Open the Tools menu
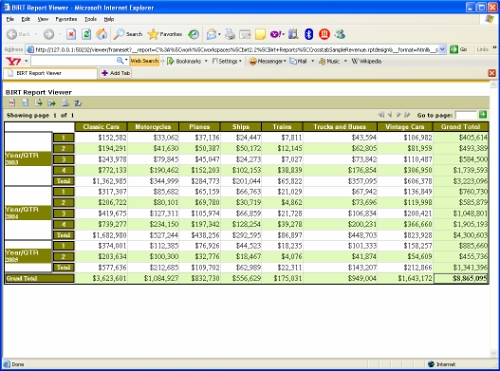Image resolution: width=500 pixels, height=371 pixels. click(x=90, y=19)
